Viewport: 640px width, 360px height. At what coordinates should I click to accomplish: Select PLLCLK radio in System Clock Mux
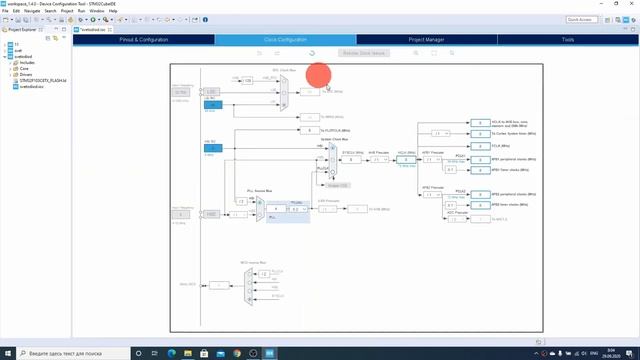(333, 172)
